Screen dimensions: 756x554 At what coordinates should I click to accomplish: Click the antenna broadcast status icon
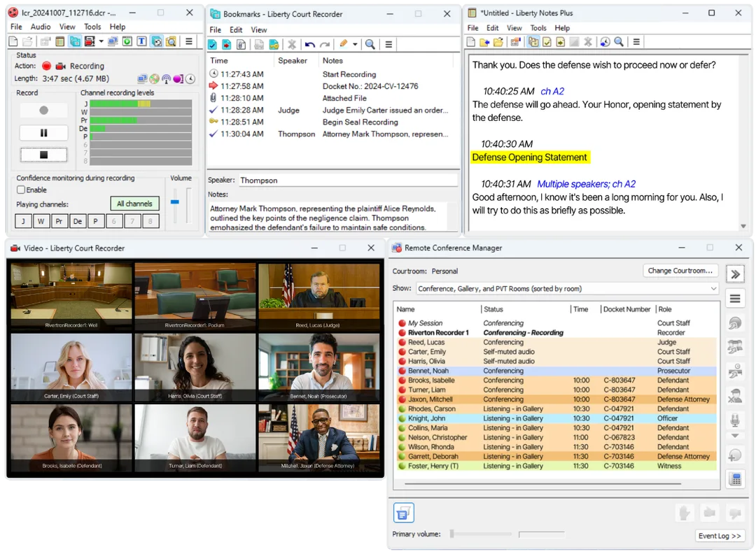[167, 79]
